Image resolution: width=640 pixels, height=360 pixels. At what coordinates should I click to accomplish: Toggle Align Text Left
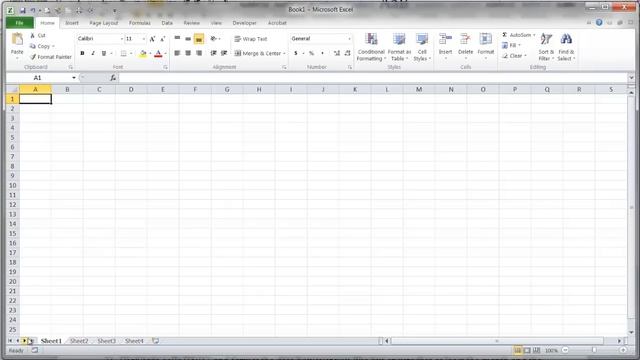tap(177, 53)
